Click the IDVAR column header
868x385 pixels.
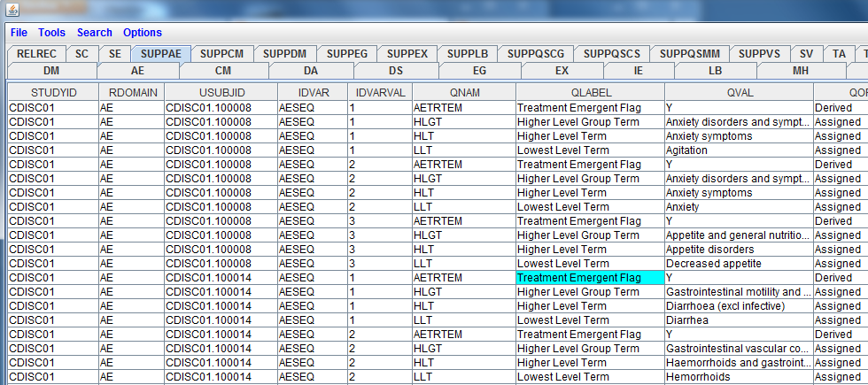(x=313, y=92)
